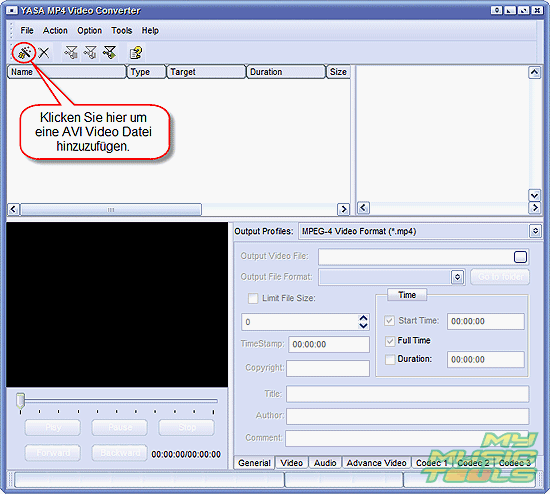Click the Forward button
The width and height of the screenshot is (550, 494).
(x=53, y=453)
